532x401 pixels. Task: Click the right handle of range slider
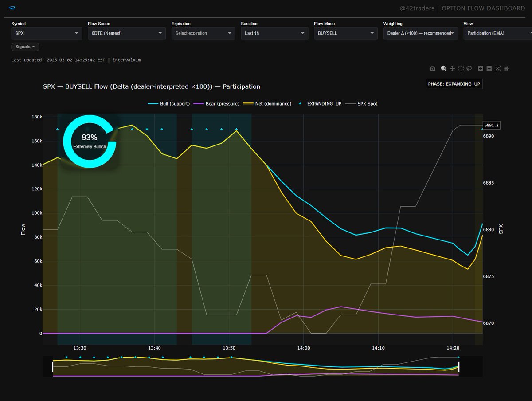click(x=458, y=366)
